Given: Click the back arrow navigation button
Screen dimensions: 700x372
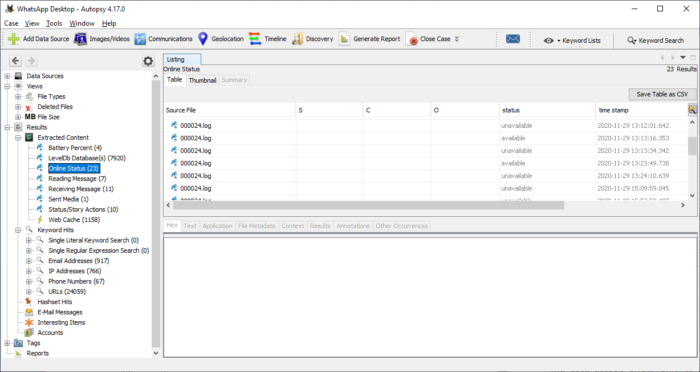Looking at the screenshot, I should (x=15, y=61).
